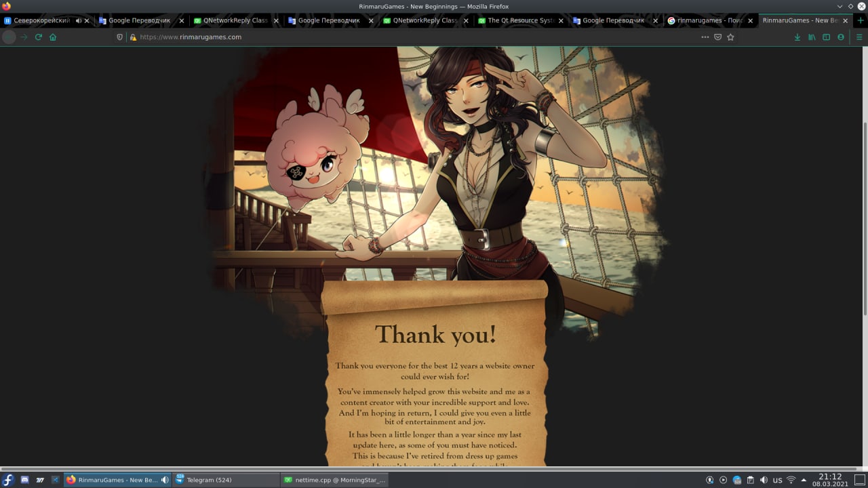The height and width of the screenshot is (488, 868).
Task: Save page to Pocket
Action: [x=717, y=37]
